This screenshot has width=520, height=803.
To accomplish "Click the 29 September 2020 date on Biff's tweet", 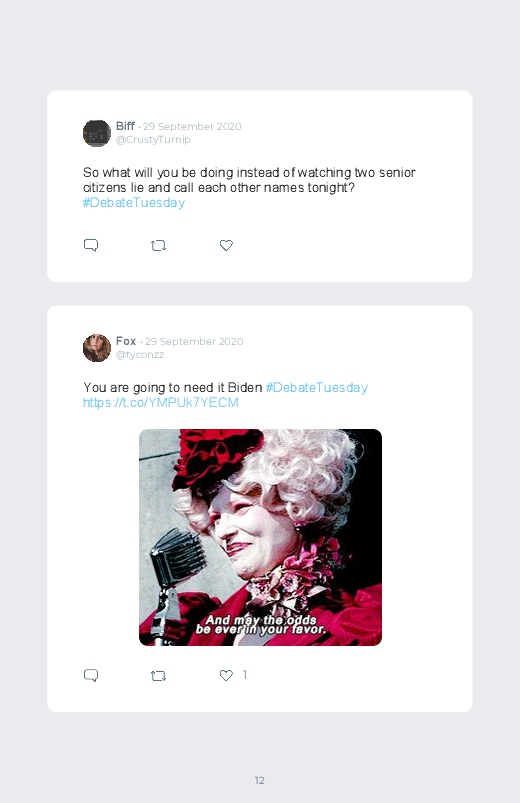I will pos(192,126).
